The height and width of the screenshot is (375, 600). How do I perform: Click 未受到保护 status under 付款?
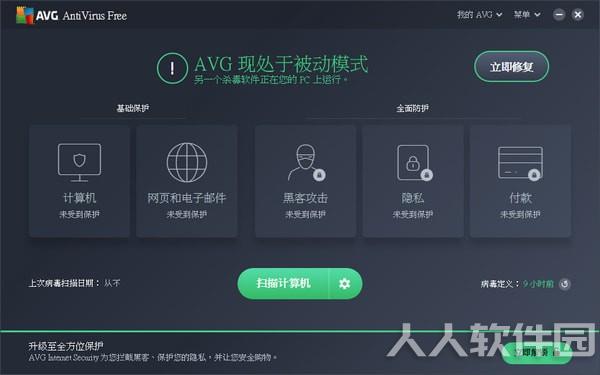(520, 214)
